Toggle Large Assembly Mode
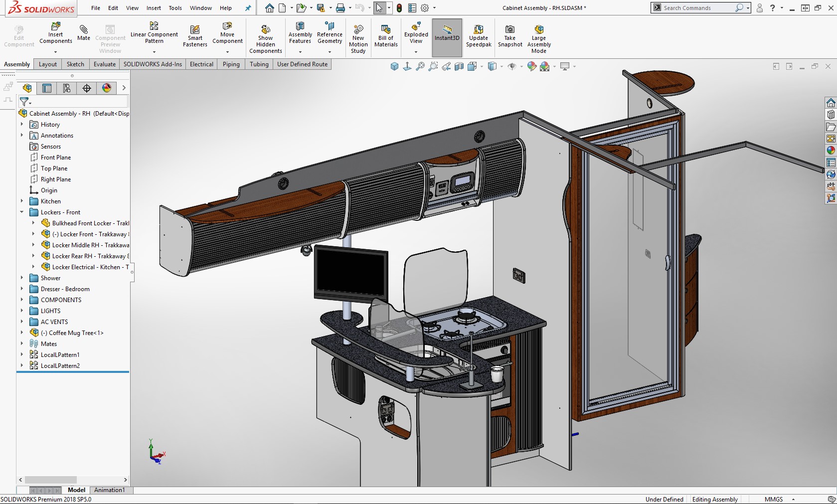 tap(538, 30)
